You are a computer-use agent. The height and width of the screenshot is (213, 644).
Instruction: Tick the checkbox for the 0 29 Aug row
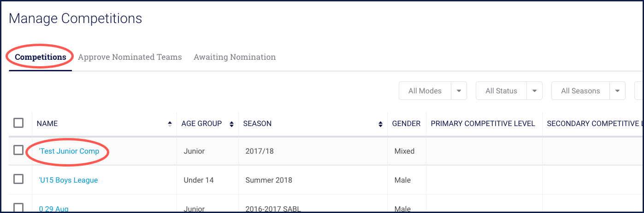tap(18, 207)
